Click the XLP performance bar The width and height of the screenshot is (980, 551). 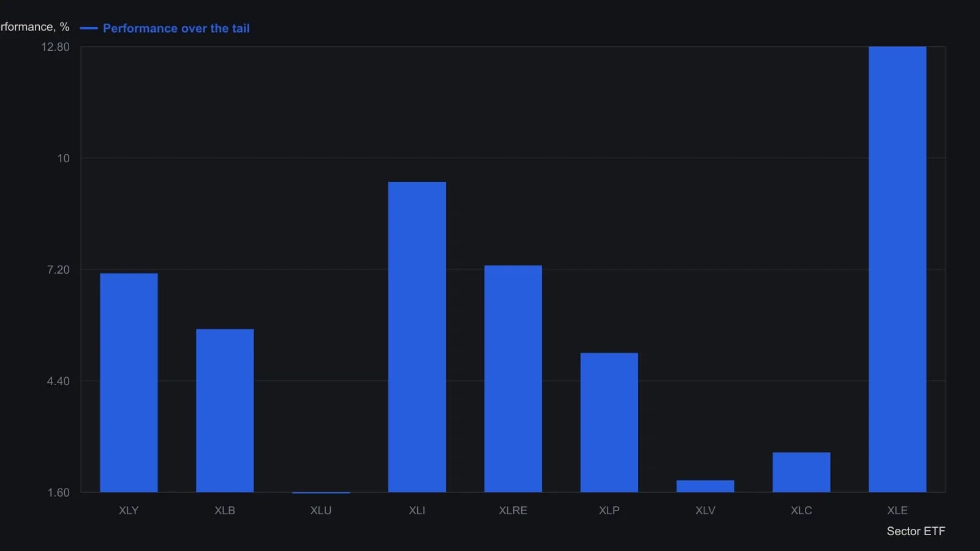[609, 422]
